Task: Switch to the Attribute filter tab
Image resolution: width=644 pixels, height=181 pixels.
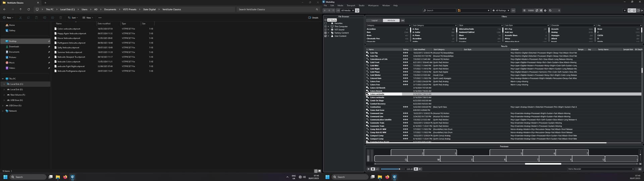Action: click(391, 20)
